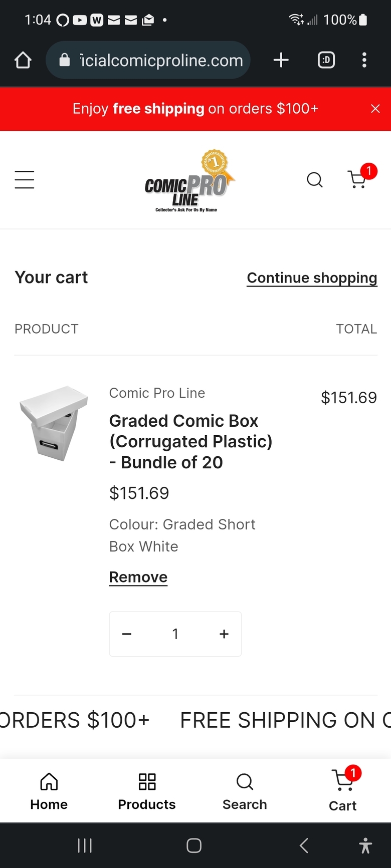This screenshot has height=868, width=391.
Task: Go to the Home tab in bottom bar
Action: pyautogui.click(x=49, y=791)
